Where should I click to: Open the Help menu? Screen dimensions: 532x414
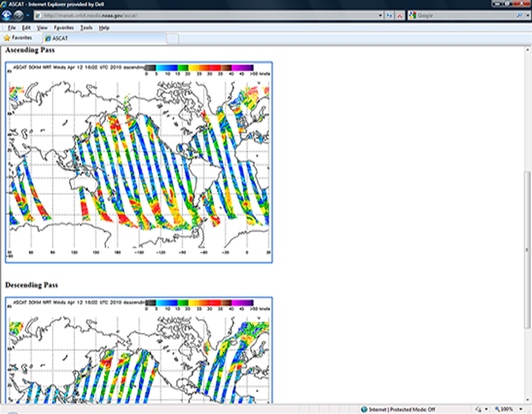coord(104,28)
